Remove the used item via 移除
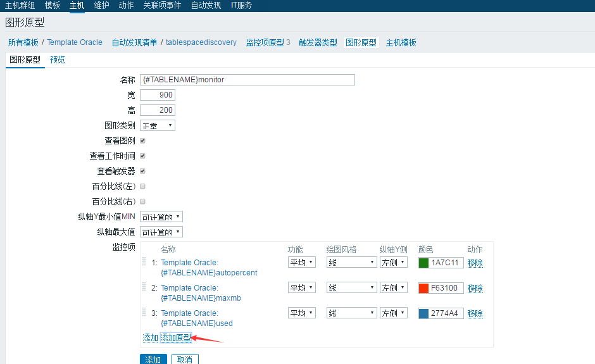The width and height of the screenshot is (595, 364). pos(475,313)
